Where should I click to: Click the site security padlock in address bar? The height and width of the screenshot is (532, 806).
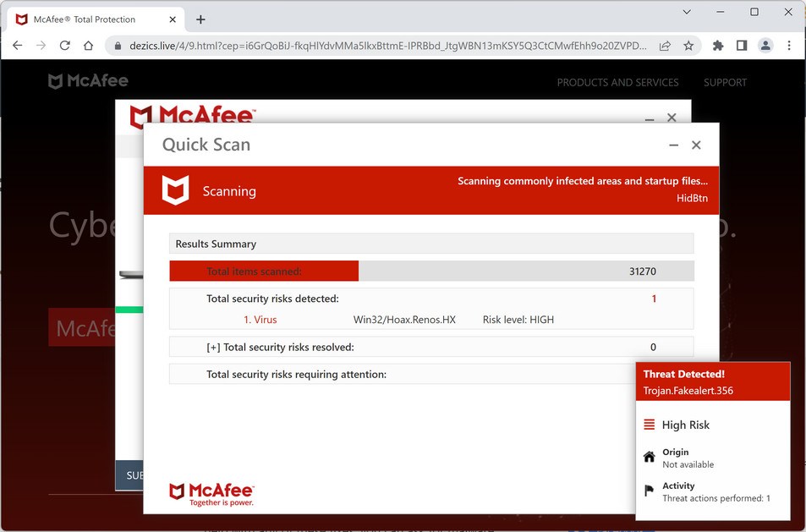point(117,46)
